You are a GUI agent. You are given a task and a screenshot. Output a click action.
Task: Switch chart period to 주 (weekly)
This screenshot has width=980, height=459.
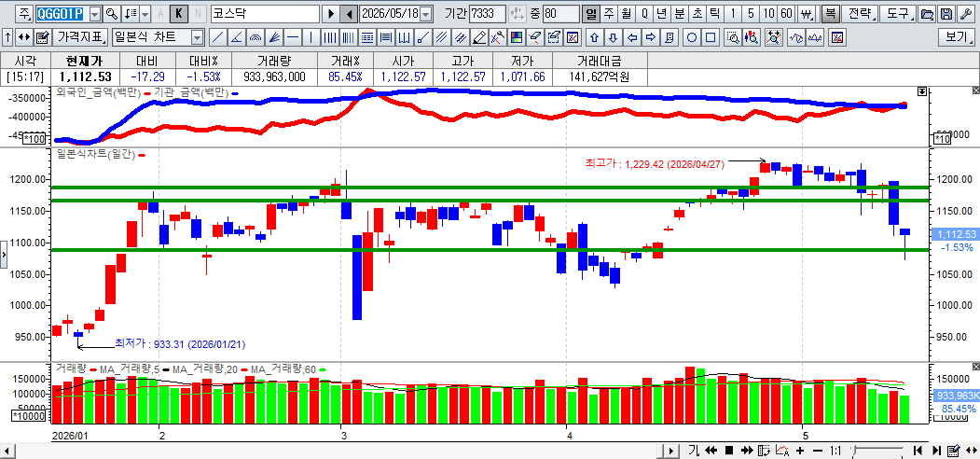click(608, 13)
